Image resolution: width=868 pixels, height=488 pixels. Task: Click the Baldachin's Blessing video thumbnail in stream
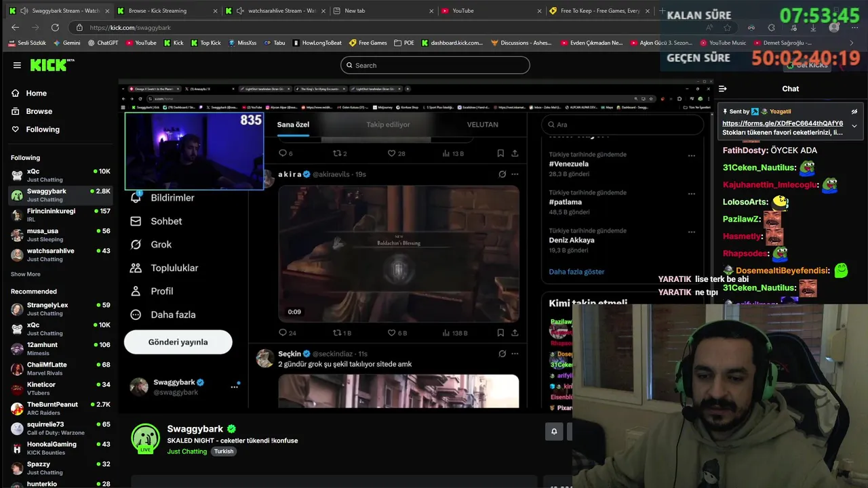(x=399, y=254)
